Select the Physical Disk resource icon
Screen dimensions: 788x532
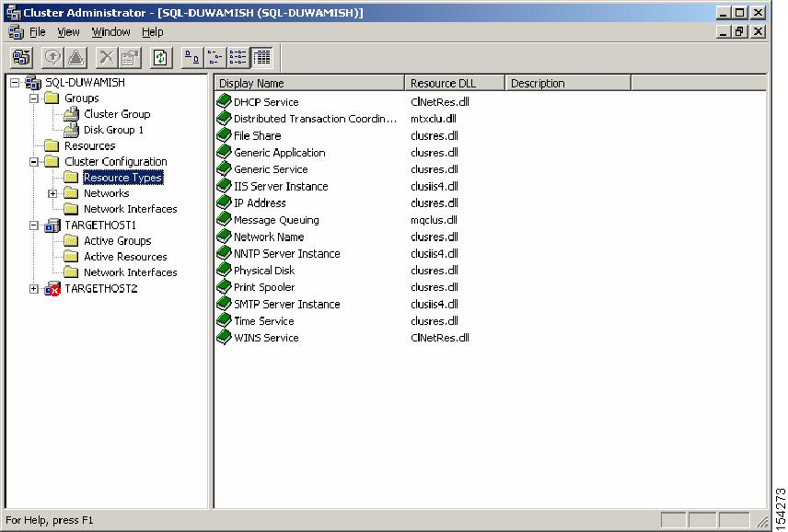click(224, 270)
